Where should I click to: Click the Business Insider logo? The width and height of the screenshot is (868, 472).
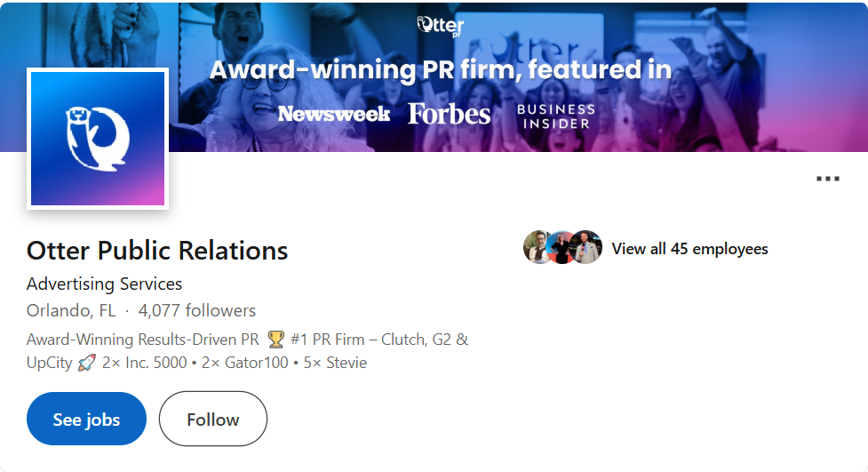coord(556,116)
